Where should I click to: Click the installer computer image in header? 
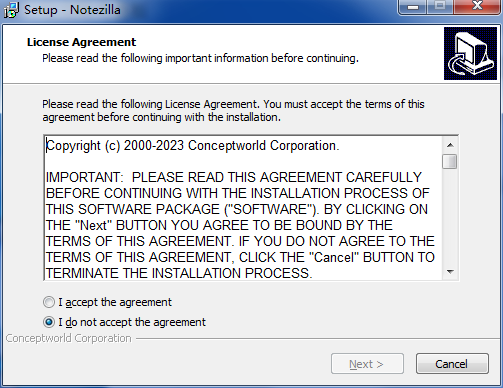pyautogui.click(x=470, y=54)
